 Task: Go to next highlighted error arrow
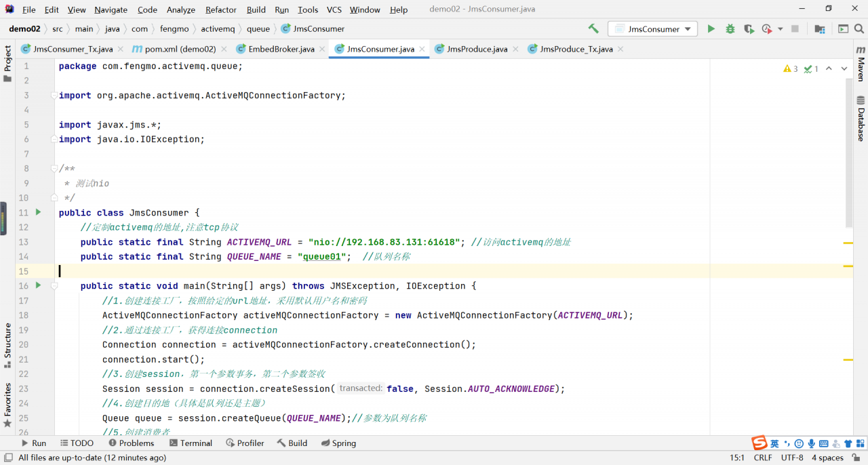[844, 68]
